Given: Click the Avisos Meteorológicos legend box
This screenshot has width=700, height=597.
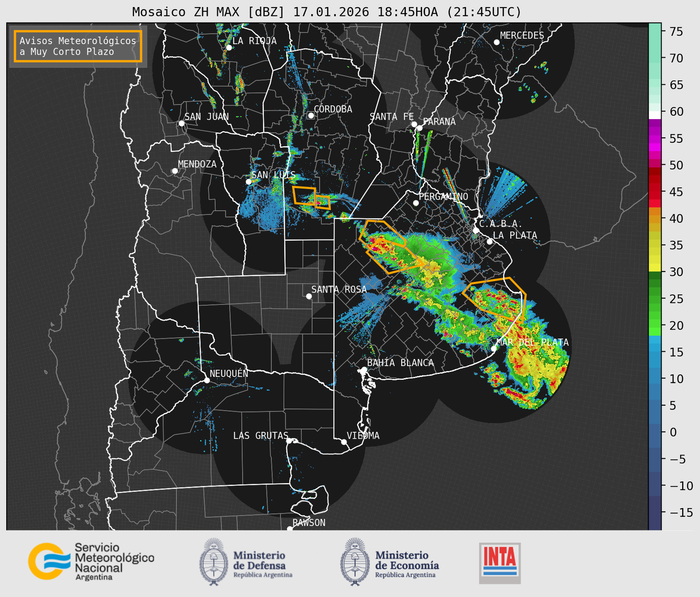Looking at the screenshot, I should pyautogui.click(x=78, y=46).
